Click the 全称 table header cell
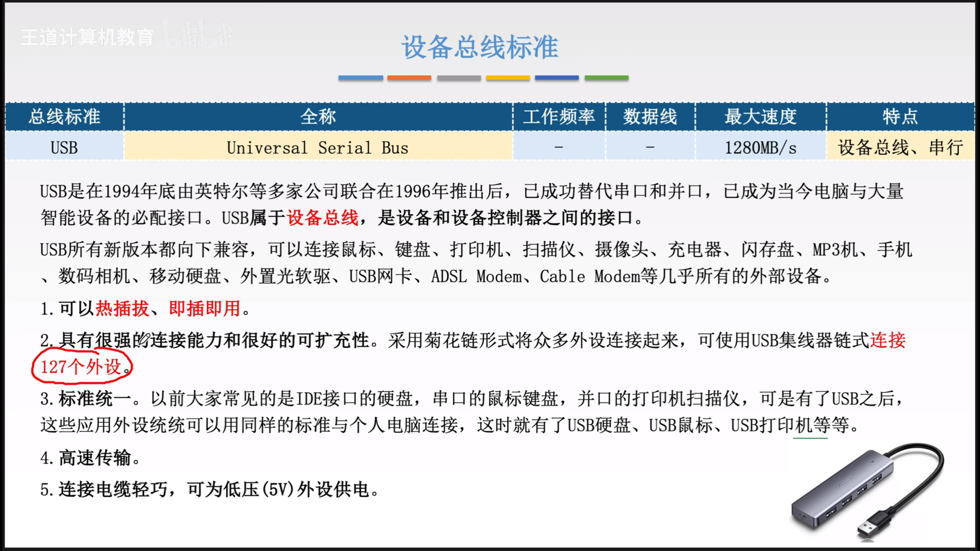 [318, 116]
